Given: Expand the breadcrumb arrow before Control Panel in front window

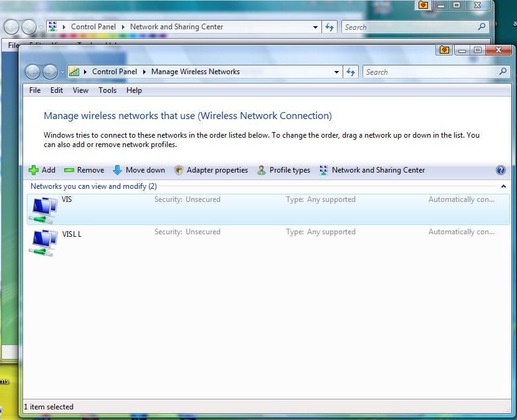Looking at the screenshot, I should 85,72.
